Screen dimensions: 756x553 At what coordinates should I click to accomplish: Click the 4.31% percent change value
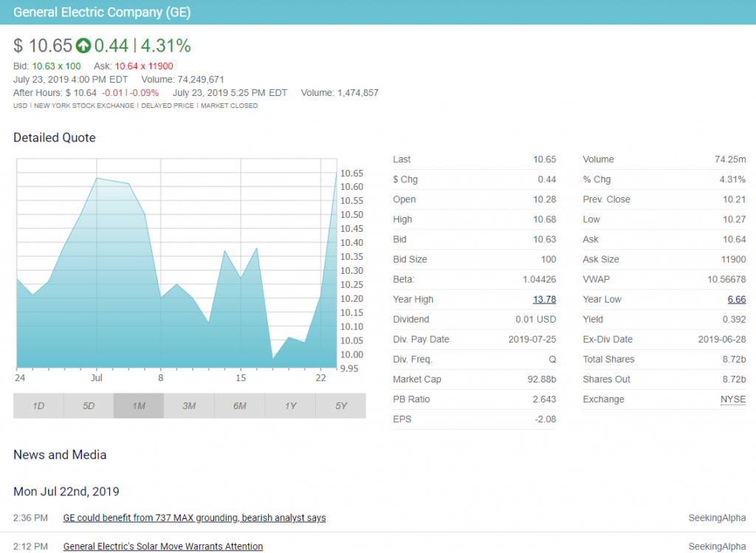166,46
